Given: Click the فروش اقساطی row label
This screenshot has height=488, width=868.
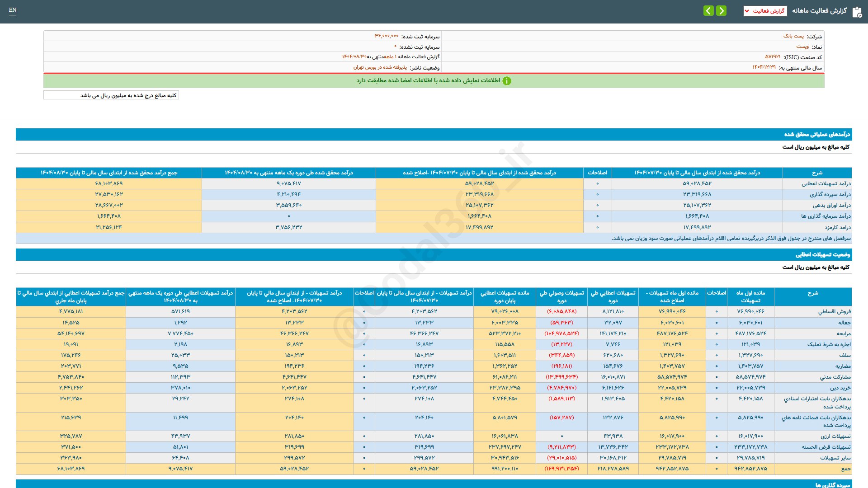Looking at the screenshot, I should pos(834,312).
